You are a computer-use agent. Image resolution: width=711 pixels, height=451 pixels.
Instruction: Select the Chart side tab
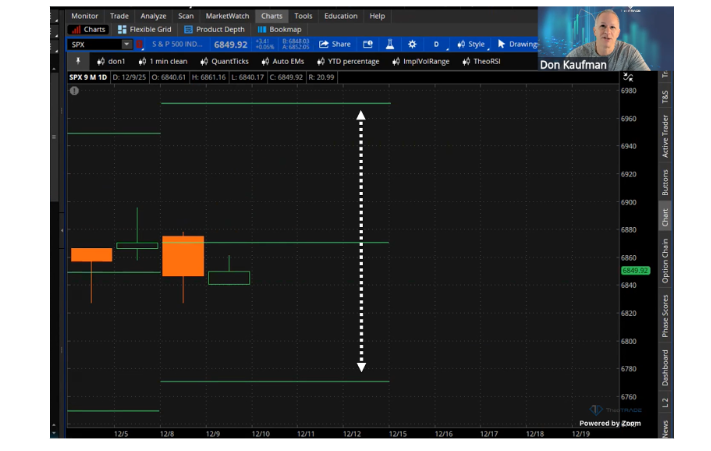tap(665, 217)
